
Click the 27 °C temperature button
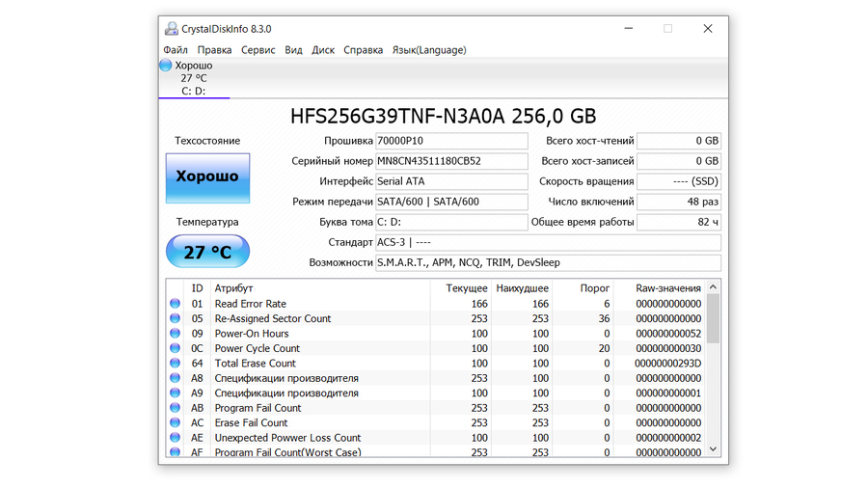(207, 252)
